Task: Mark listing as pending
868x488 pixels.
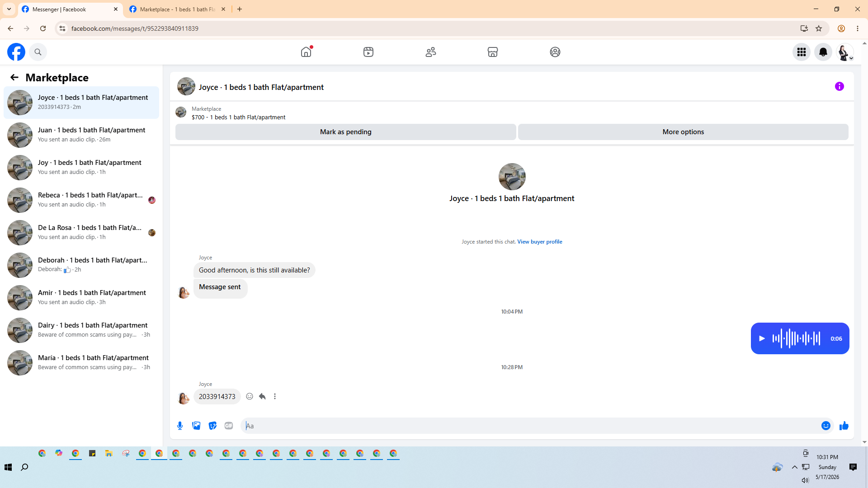Action: [346, 132]
